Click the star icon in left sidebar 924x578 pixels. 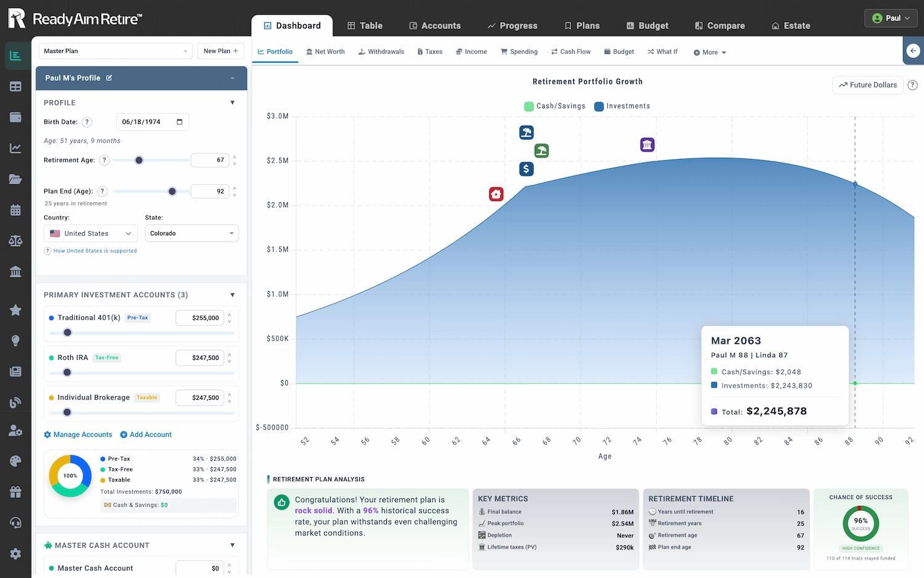[15, 310]
